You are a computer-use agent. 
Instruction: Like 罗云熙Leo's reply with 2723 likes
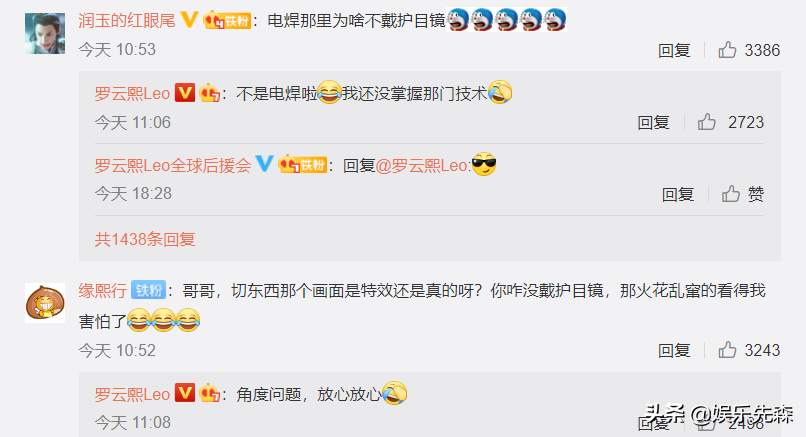pyautogui.click(x=707, y=122)
